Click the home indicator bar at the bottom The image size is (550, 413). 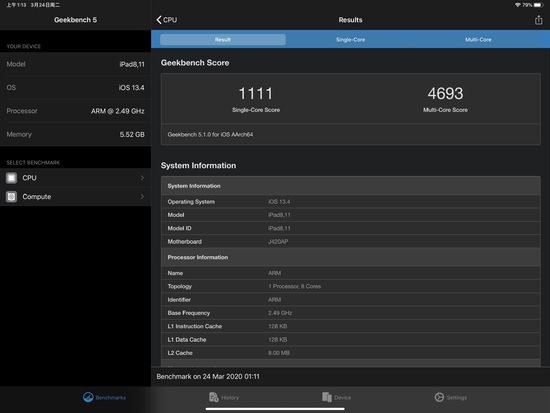(275, 409)
